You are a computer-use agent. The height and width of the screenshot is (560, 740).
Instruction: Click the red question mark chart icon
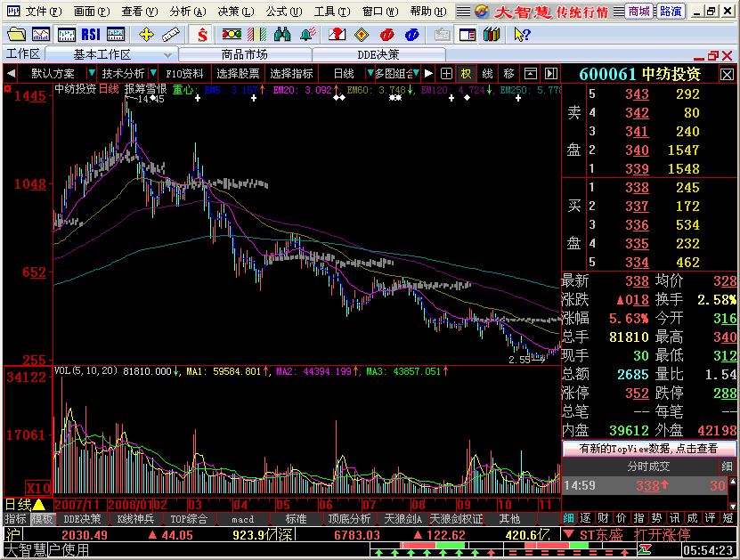click(x=337, y=35)
